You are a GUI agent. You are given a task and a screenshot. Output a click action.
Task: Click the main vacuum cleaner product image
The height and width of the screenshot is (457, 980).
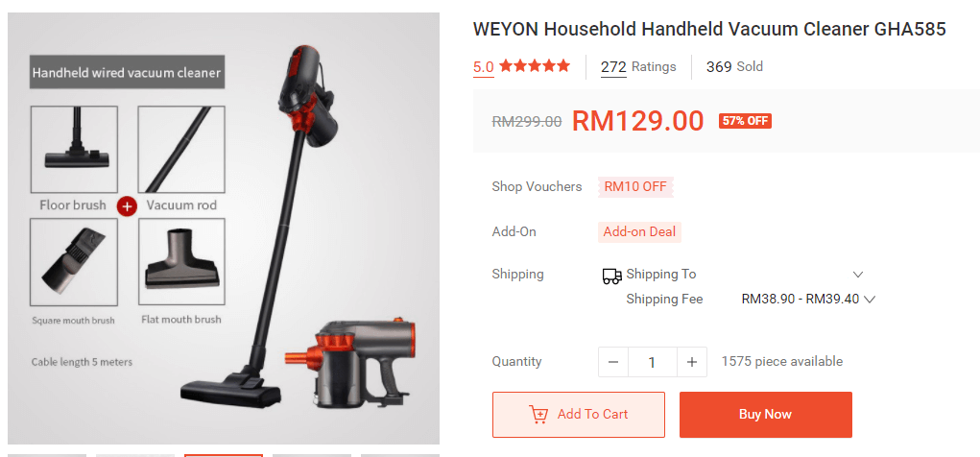coord(224,228)
